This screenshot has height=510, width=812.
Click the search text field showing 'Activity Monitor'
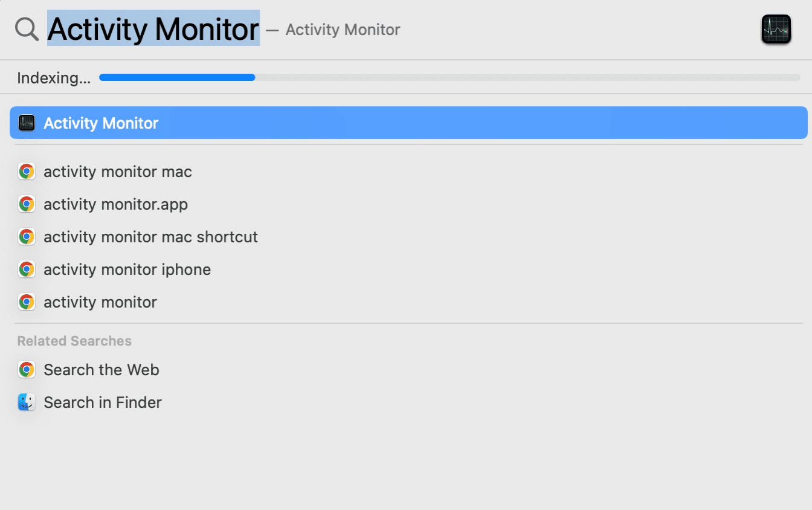(x=153, y=28)
